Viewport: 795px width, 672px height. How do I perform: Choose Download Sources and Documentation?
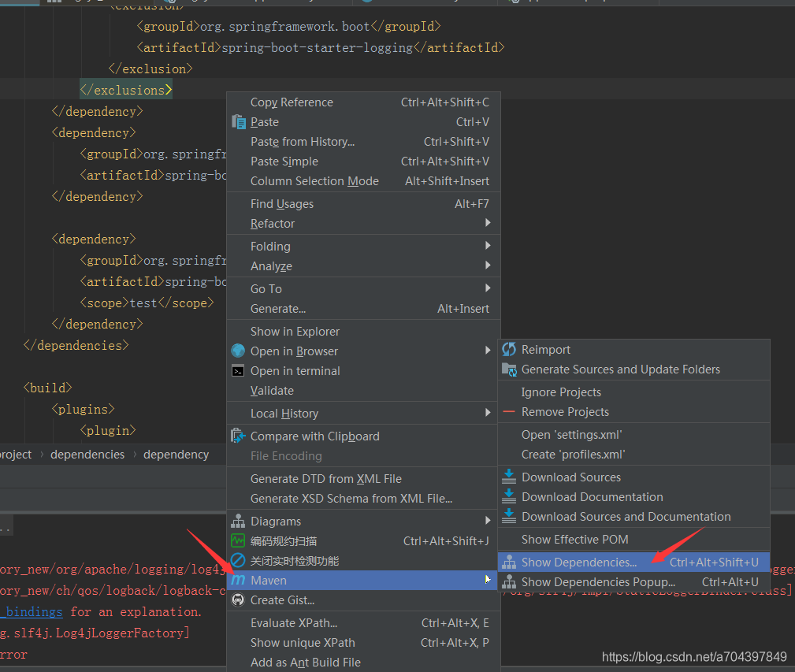pos(633,517)
